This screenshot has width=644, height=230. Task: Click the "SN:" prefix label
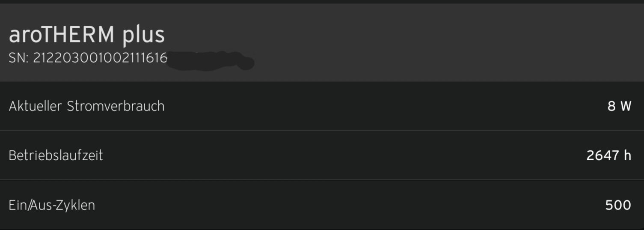[19, 58]
